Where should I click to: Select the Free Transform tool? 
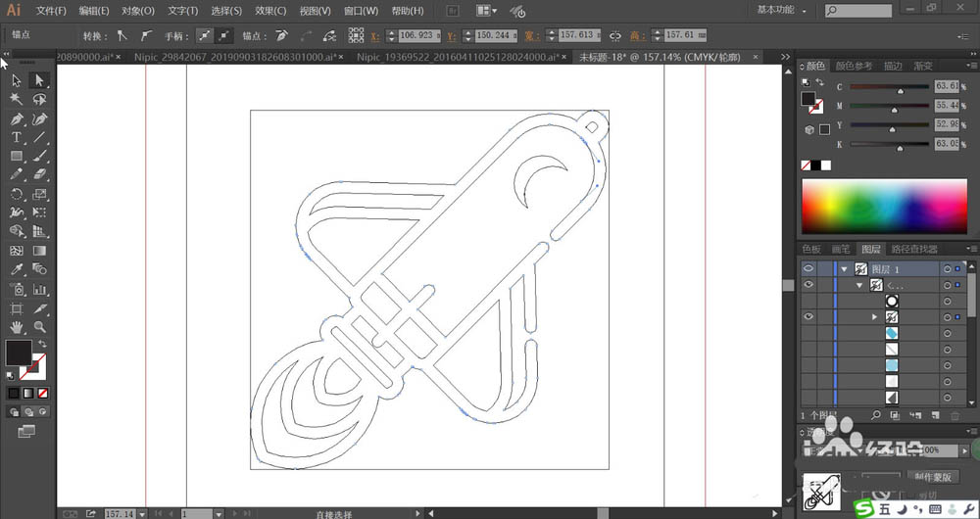click(x=39, y=212)
